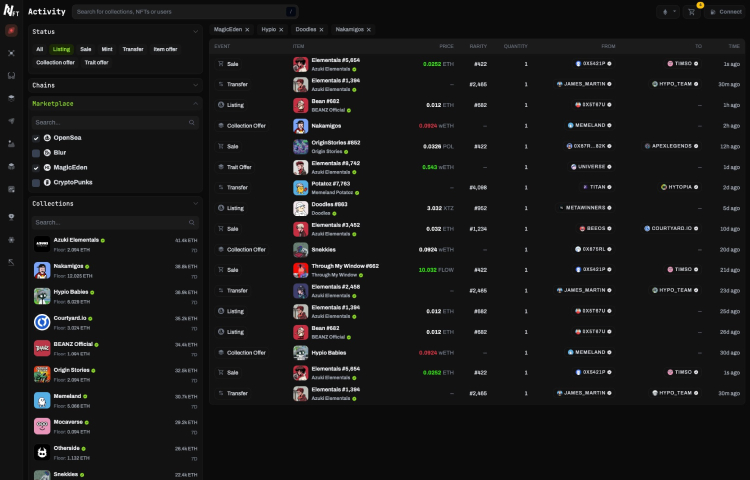The width and height of the screenshot is (750, 480).
Task: Click the Elementals #2,458 item name
Action: (x=336, y=287)
